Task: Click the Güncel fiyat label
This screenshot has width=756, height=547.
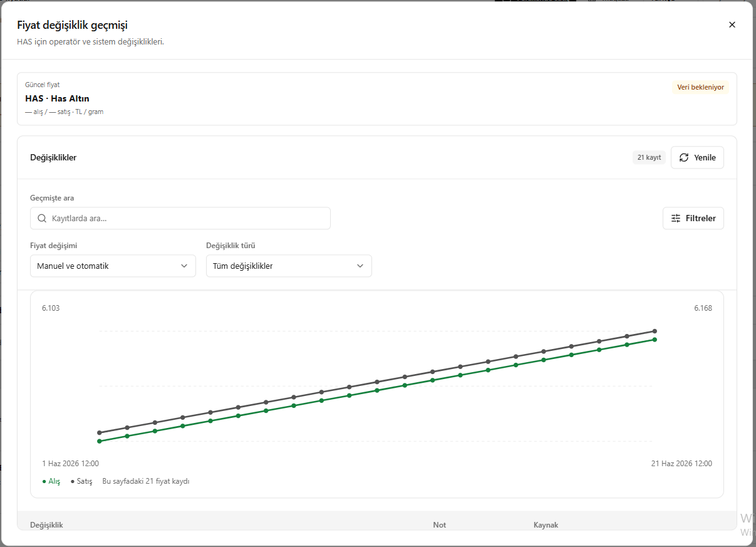Action: [43, 85]
